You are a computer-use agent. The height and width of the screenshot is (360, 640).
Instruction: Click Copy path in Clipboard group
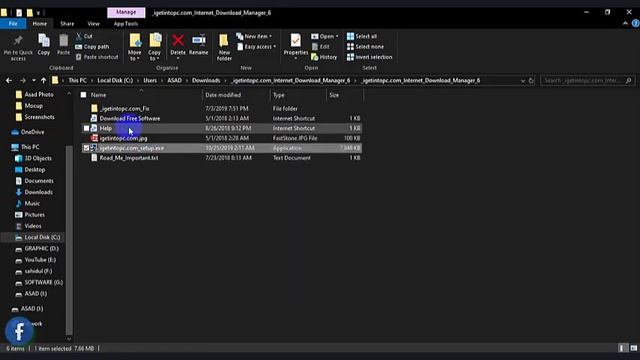(x=92, y=47)
